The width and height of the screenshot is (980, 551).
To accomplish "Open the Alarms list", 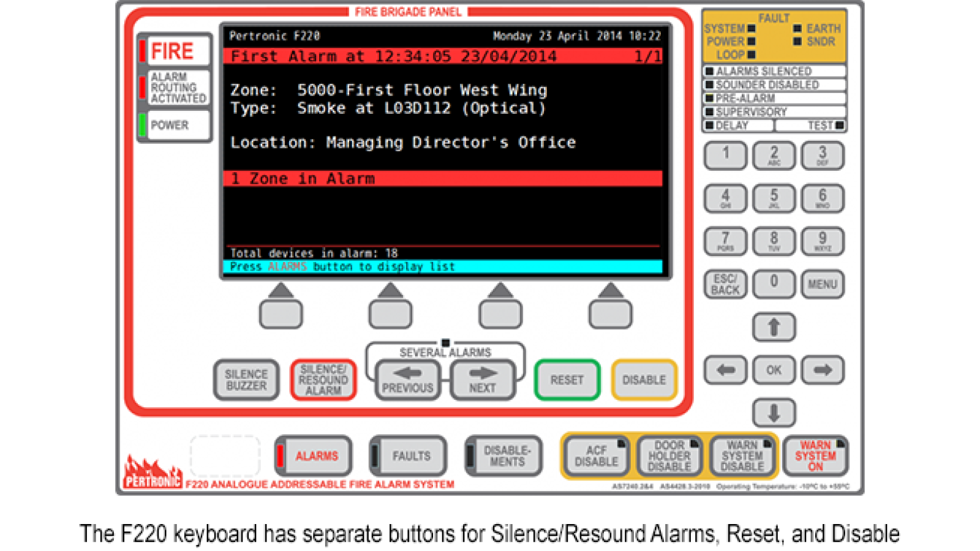I will 314,456.
